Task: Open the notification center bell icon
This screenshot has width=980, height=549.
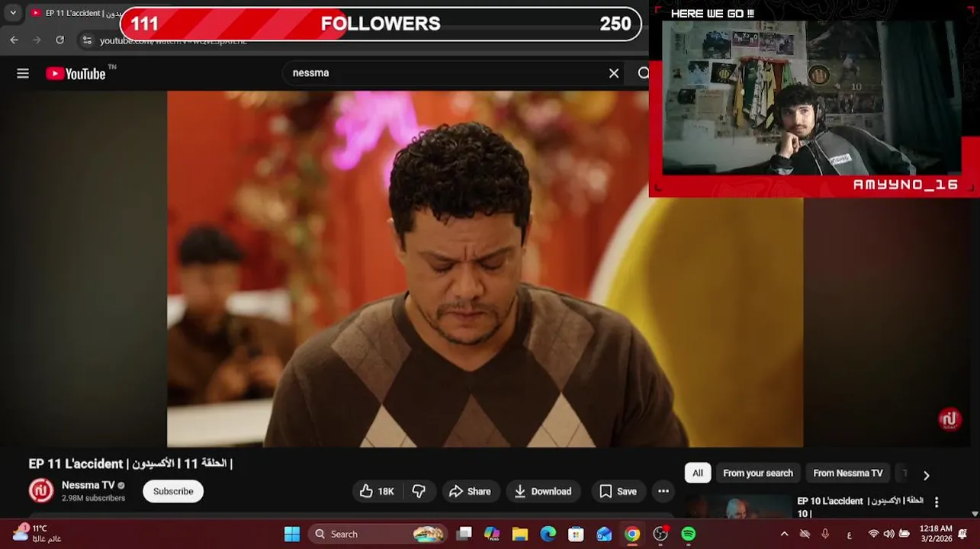Action: pyautogui.click(x=962, y=534)
